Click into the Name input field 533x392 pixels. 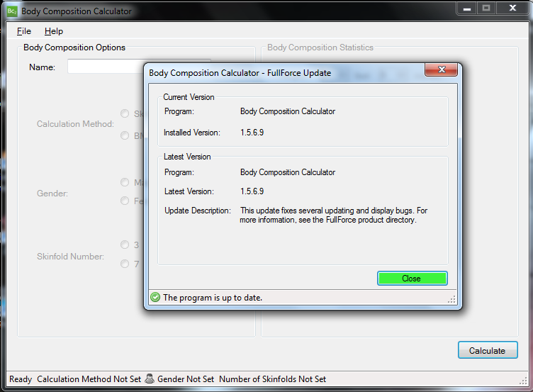coord(106,67)
